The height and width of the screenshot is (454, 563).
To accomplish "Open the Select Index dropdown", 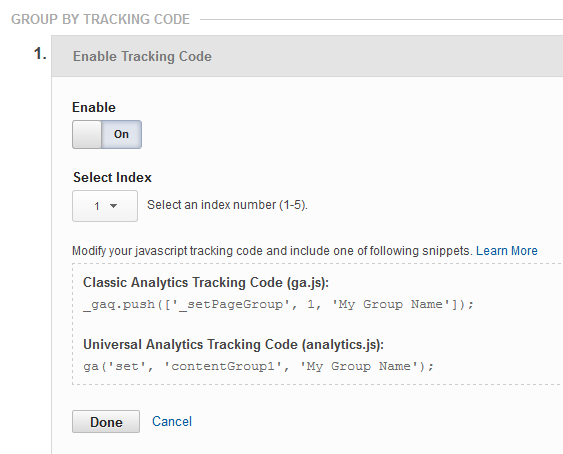I will coord(105,206).
